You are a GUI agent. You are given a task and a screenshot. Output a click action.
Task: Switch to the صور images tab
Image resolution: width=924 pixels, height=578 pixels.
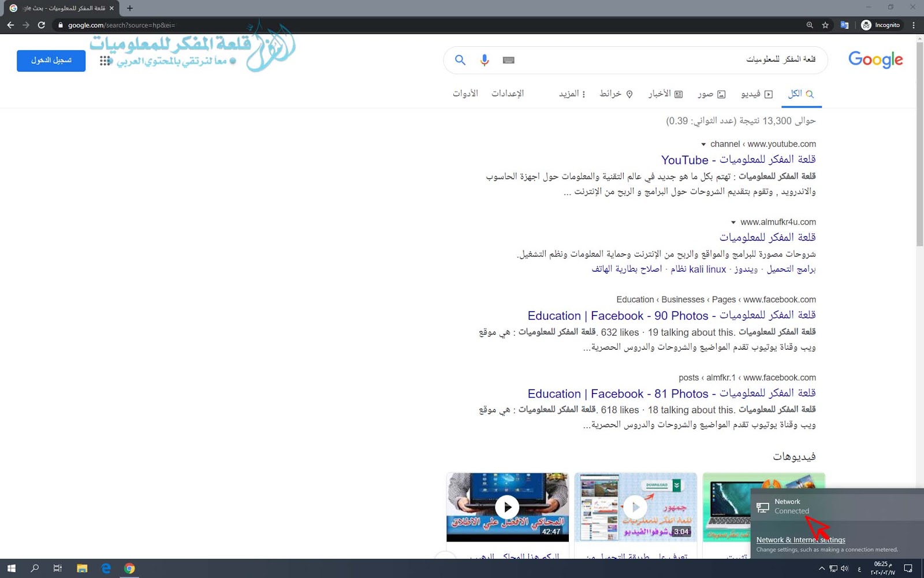(x=711, y=94)
